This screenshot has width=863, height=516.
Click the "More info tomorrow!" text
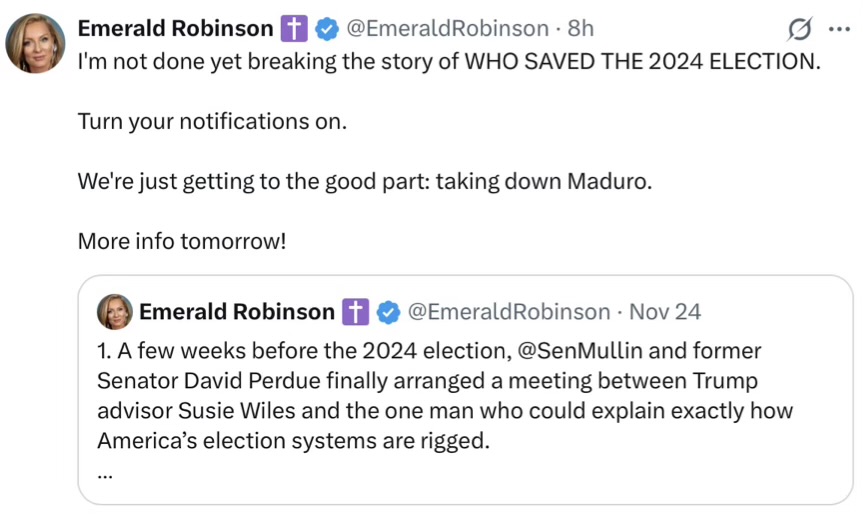181,243
